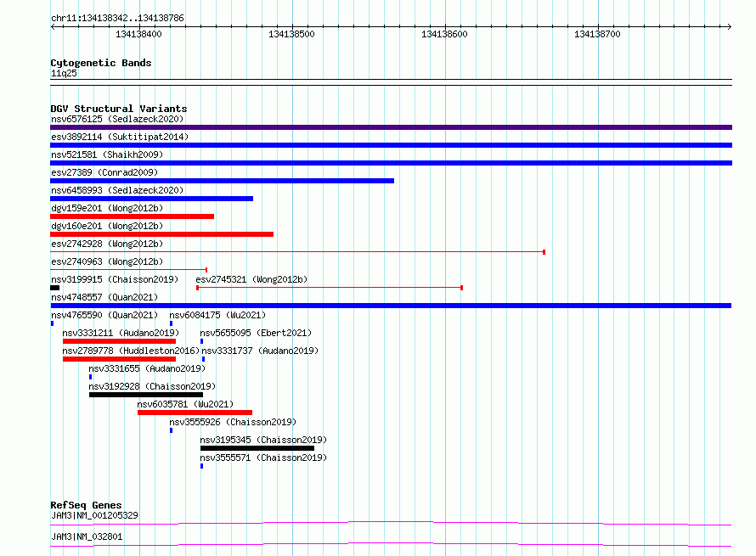Select the purple nsv6576125 variant bar
This screenshot has height=556, width=756.
[x=391, y=127]
